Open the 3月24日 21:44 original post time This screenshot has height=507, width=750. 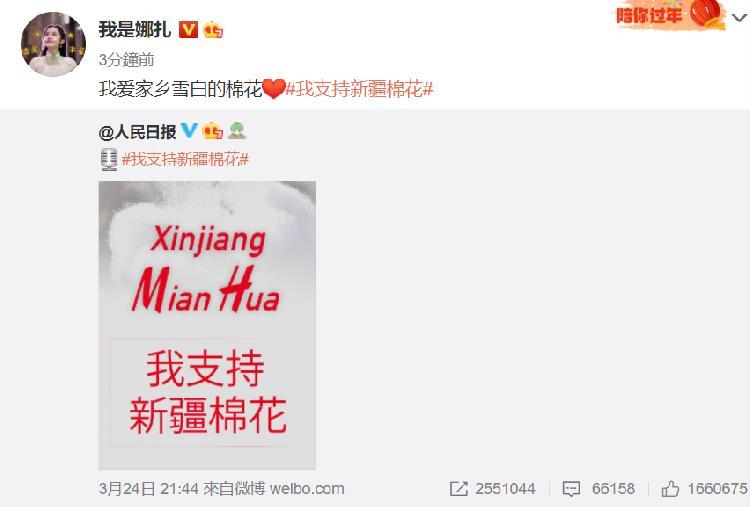tap(149, 488)
